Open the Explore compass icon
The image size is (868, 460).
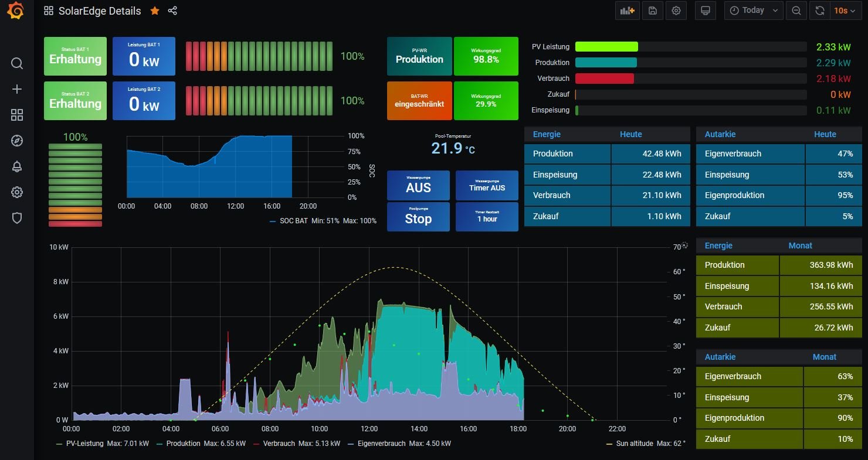17,141
